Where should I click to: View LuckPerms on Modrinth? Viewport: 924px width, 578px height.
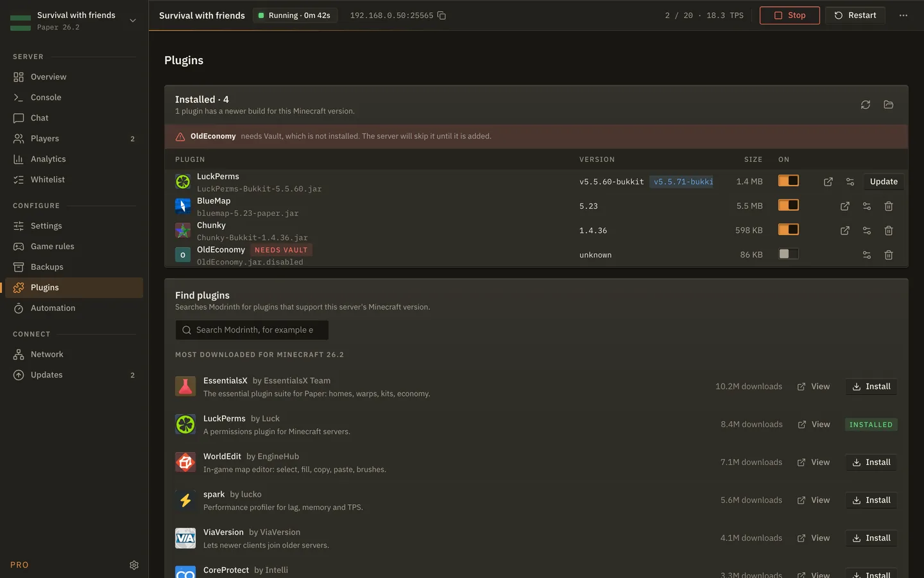[x=814, y=425]
